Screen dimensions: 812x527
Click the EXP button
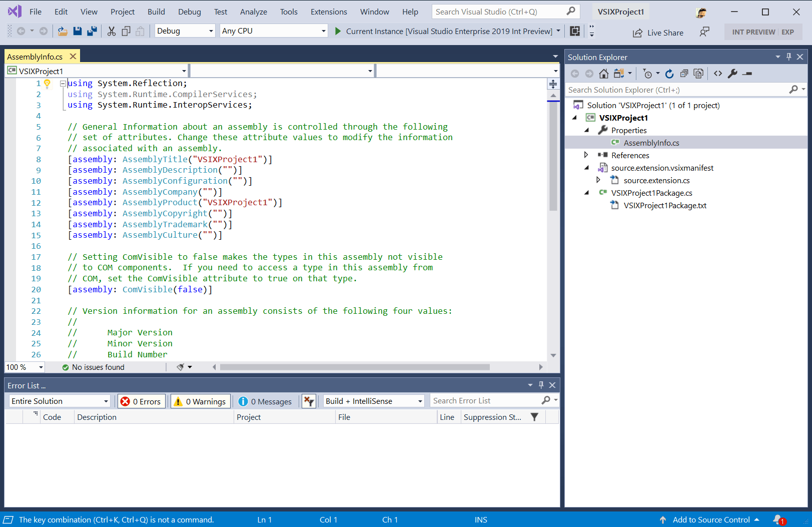(x=788, y=32)
